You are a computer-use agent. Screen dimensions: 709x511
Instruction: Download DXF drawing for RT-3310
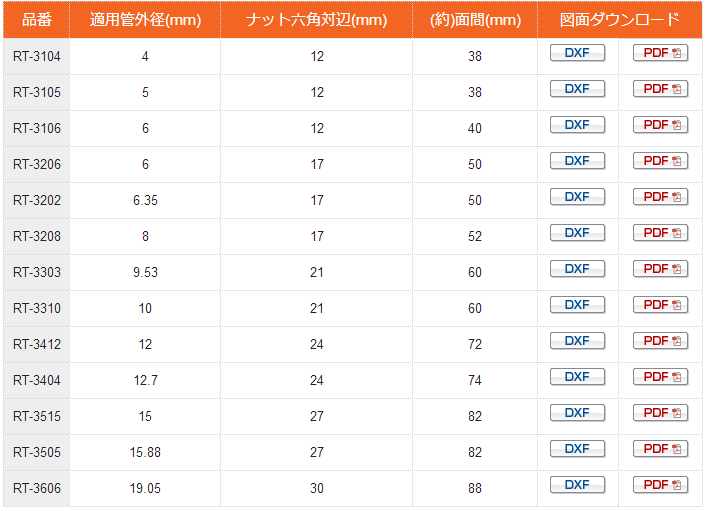click(577, 305)
